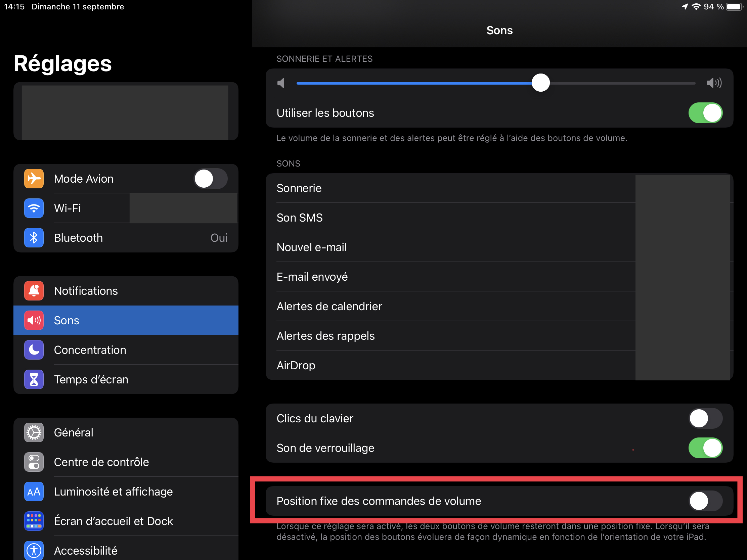The height and width of the screenshot is (560, 747).
Task: Select Écran d'accueil et Dock settings
Action: pyautogui.click(x=113, y=521)
